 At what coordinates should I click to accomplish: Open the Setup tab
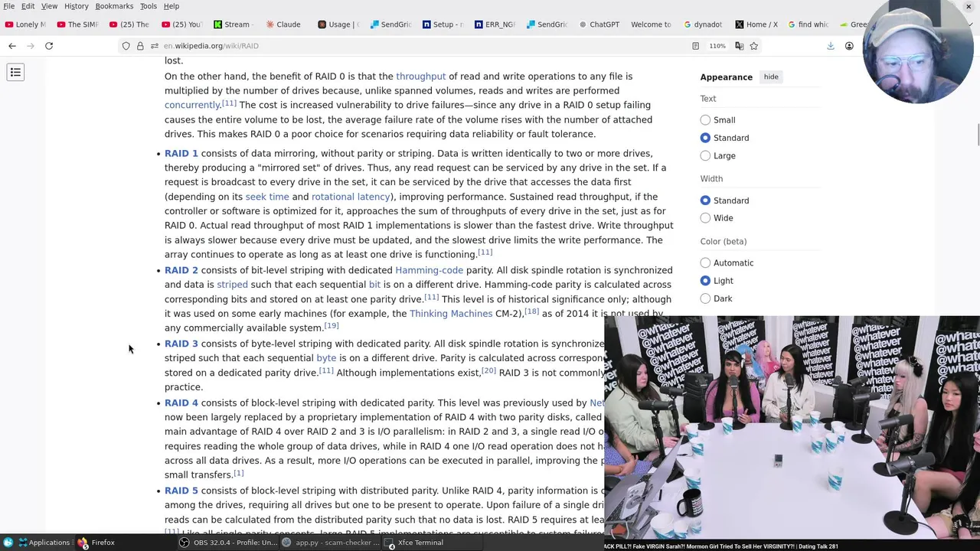click(443, 24)
